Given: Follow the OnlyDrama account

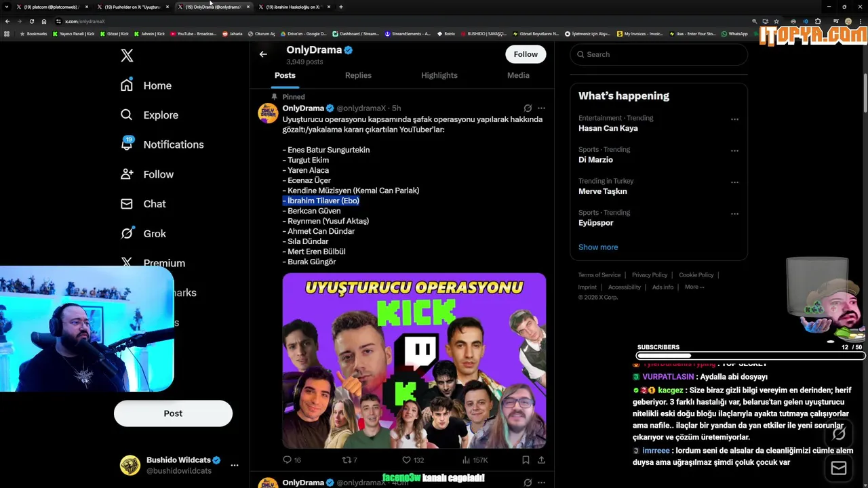Looking at the screenshot, I should (x=526, y=54).
